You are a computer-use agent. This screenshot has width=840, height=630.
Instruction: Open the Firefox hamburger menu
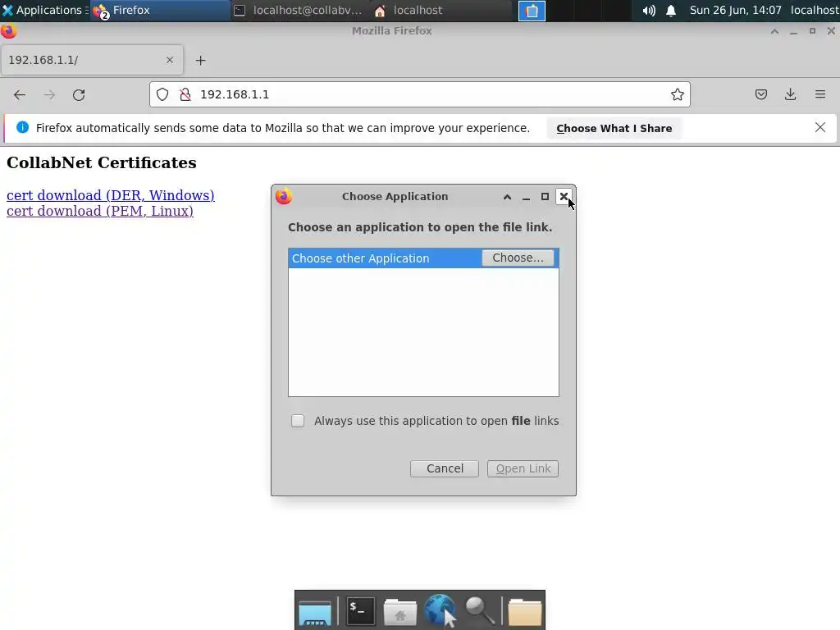pyautogui.click(x=820, y=95)
